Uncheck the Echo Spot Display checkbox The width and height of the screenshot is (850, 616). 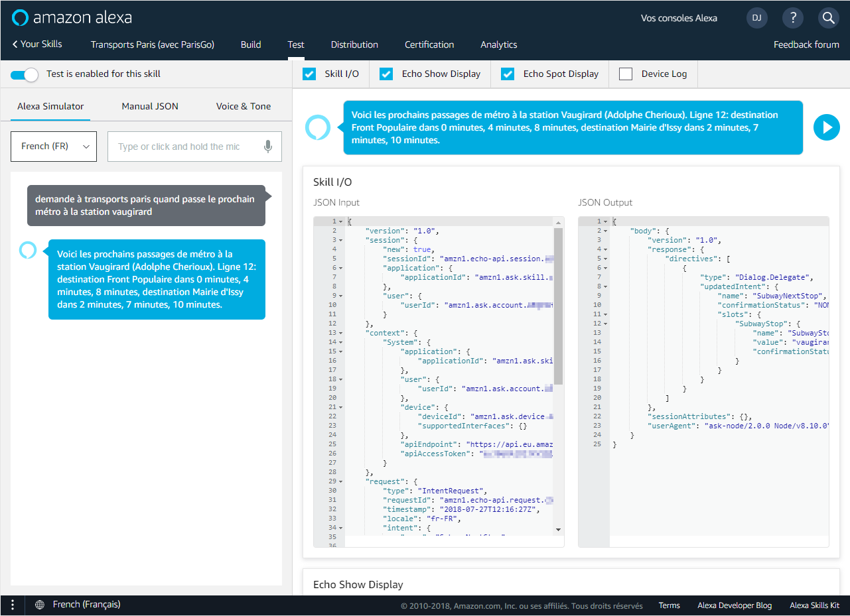(508, 74)
